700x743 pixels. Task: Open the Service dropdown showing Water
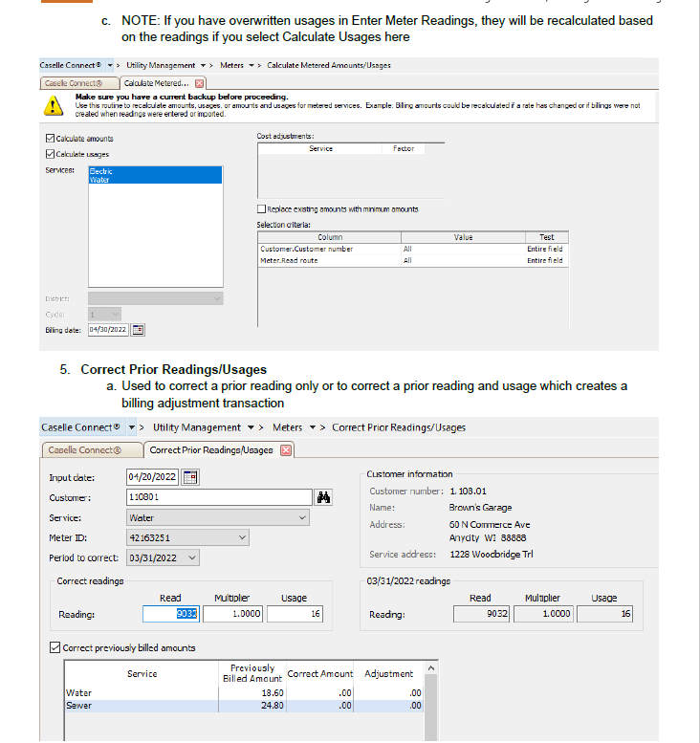coord(218,517)
